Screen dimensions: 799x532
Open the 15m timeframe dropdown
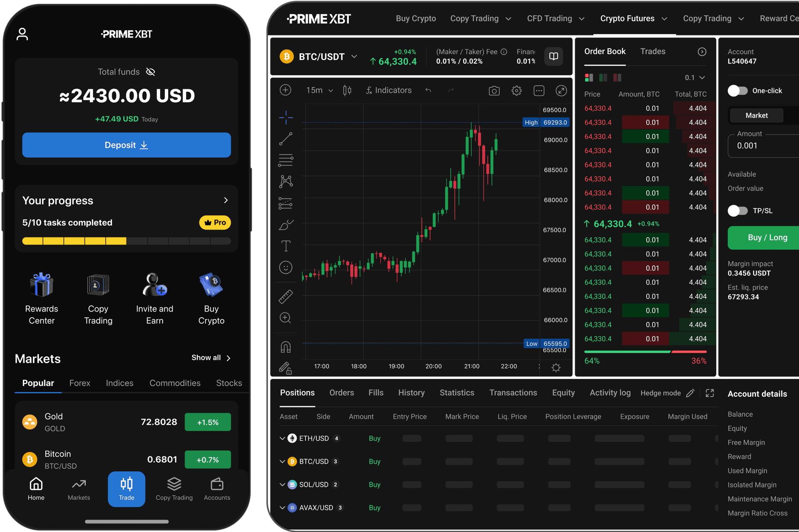319,90
